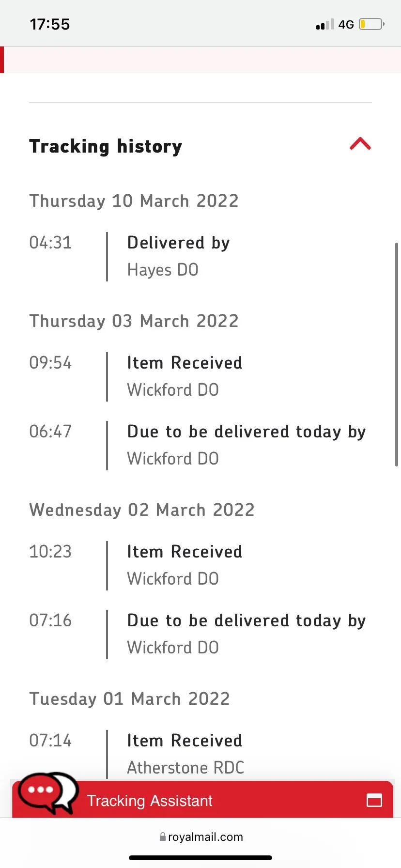401x868 pixels.
Task: Select the Delivered by Hayes DO entry
Action: pyautogui.click(x=200, y=256)
